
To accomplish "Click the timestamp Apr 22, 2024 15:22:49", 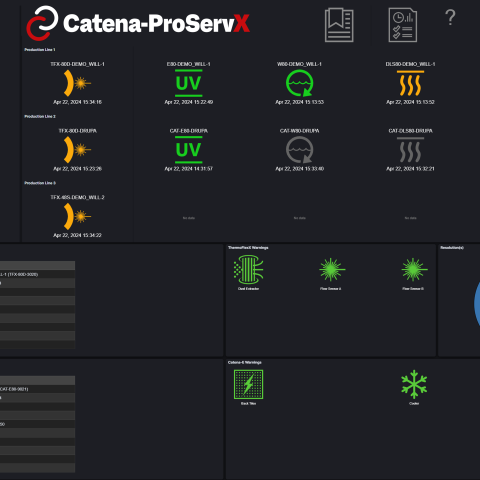I will [x=188, y=102].
